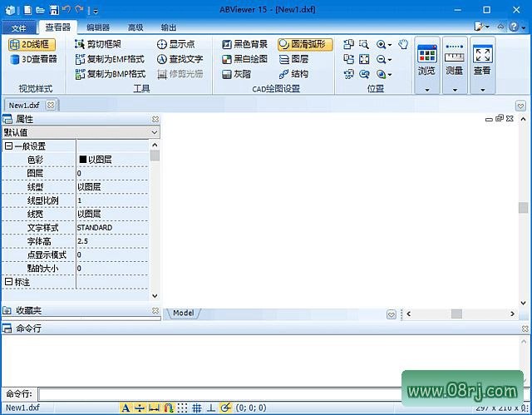The image size is (532, 415).
Task: Open the 结构 panel
Action: [293, 74]
